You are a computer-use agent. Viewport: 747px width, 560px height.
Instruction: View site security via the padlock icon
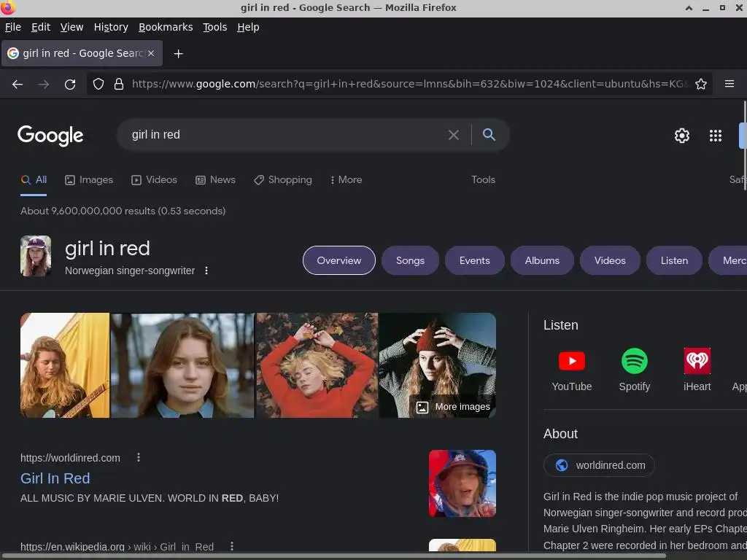119,85
